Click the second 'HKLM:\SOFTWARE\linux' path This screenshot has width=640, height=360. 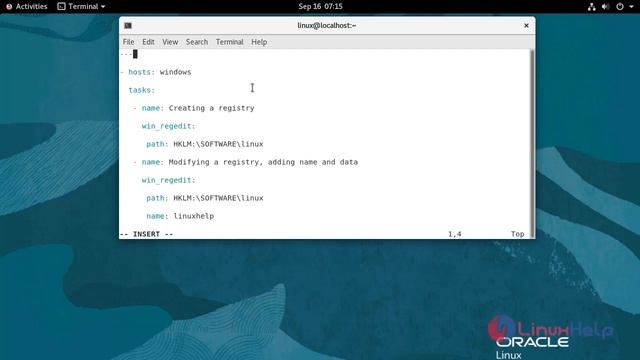pos(218,198)
